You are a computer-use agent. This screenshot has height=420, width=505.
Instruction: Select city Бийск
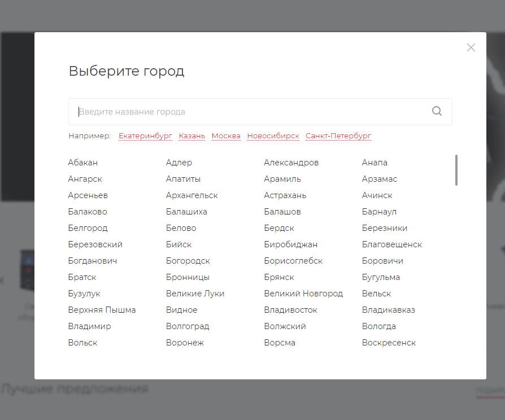179,244
